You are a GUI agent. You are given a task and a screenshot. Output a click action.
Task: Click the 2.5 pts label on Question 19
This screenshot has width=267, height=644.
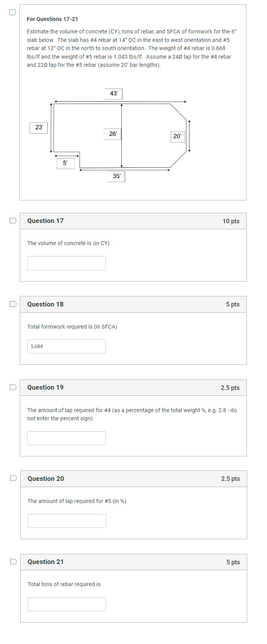(229, 387)
